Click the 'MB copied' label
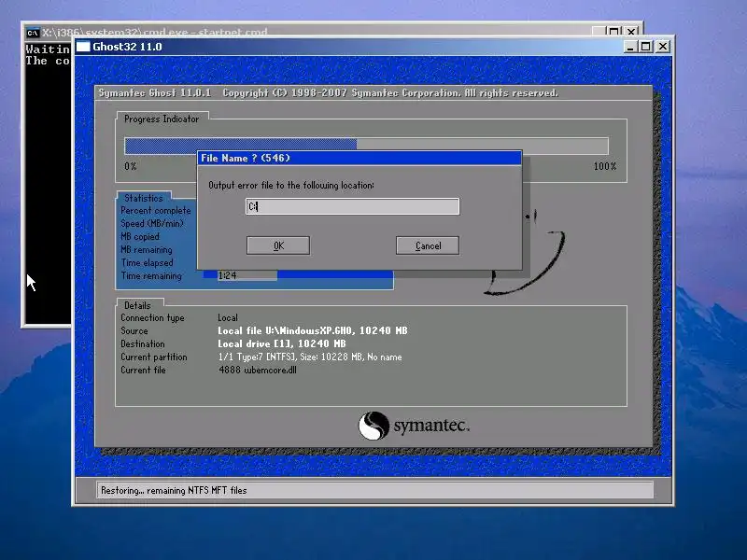The image size is (747, 560). coord(140,237)
